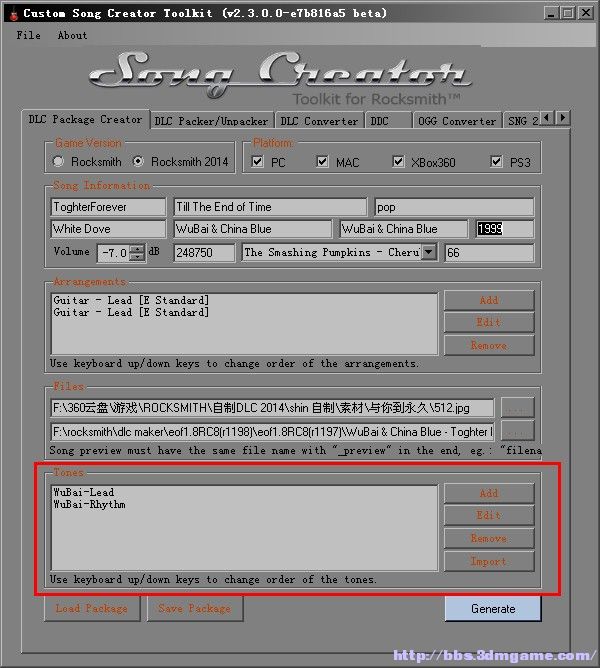Click the Save Package button
The height and width of the screenshot is (668, 600).
tap(195, 608)
